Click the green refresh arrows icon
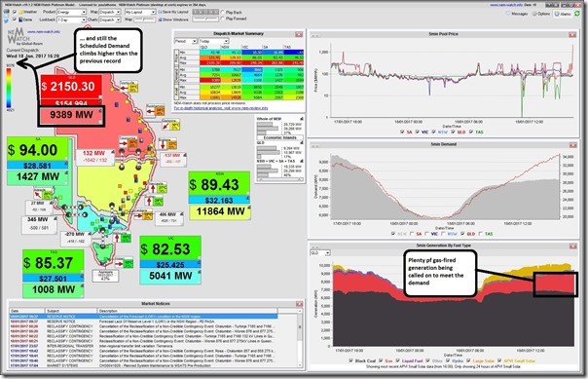The image size is (588, 379). [577, 14]
